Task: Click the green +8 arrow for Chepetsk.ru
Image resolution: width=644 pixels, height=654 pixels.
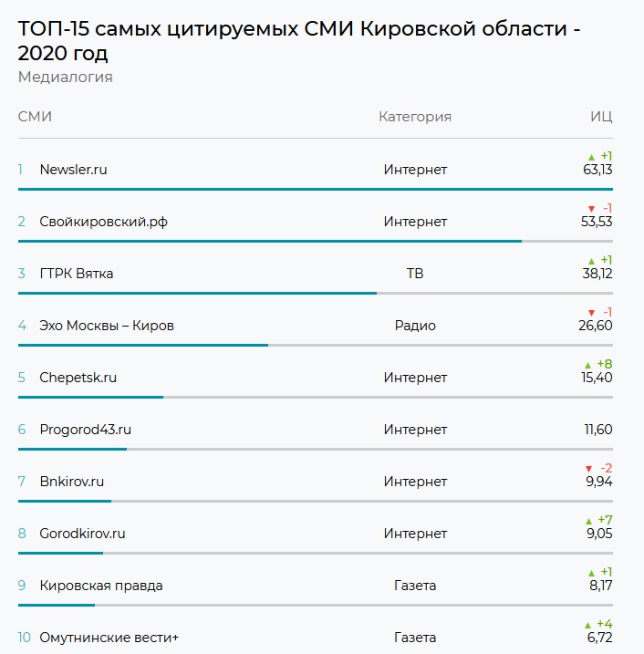Action: [x=587, y=365]
